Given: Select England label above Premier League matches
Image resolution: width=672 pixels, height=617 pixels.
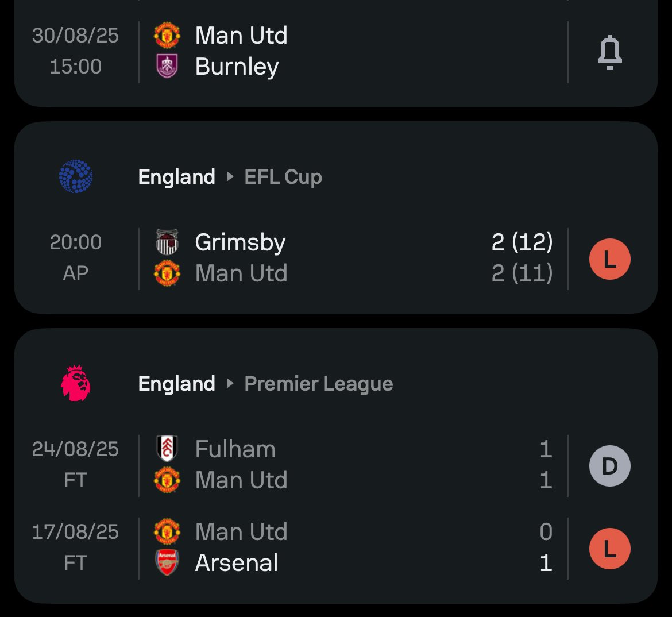Looking at the screenshot, I should (x=176, y=384).
